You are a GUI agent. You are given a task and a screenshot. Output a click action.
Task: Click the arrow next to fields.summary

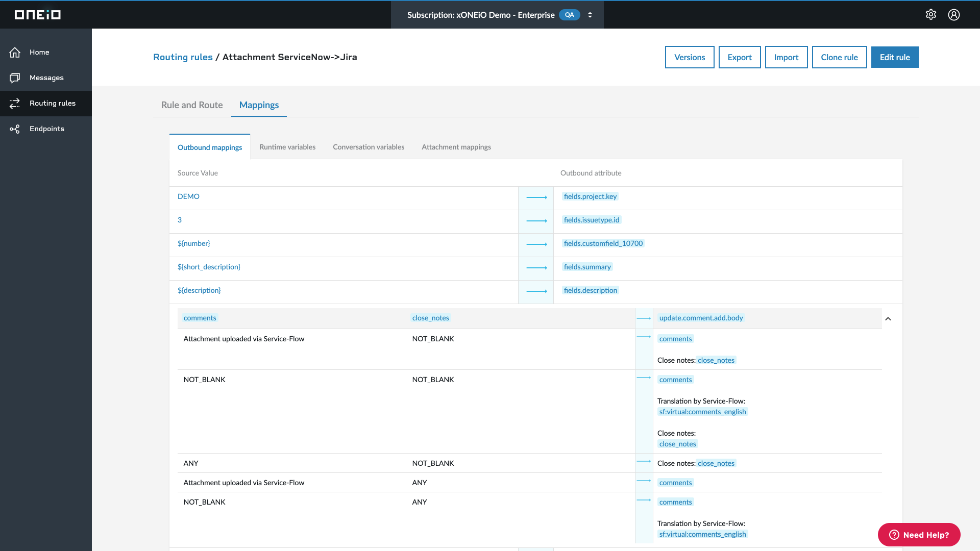tap(536, 268)
